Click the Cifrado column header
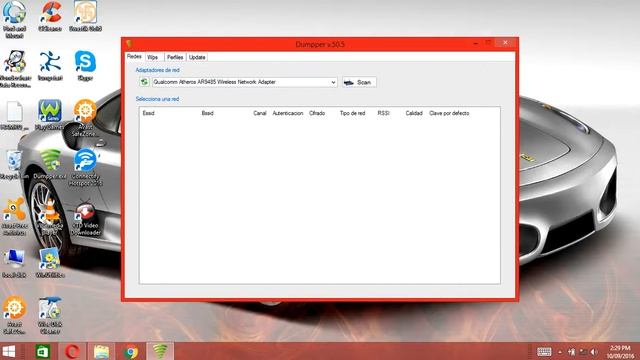 pyautogui.click(x=317, y=113)
